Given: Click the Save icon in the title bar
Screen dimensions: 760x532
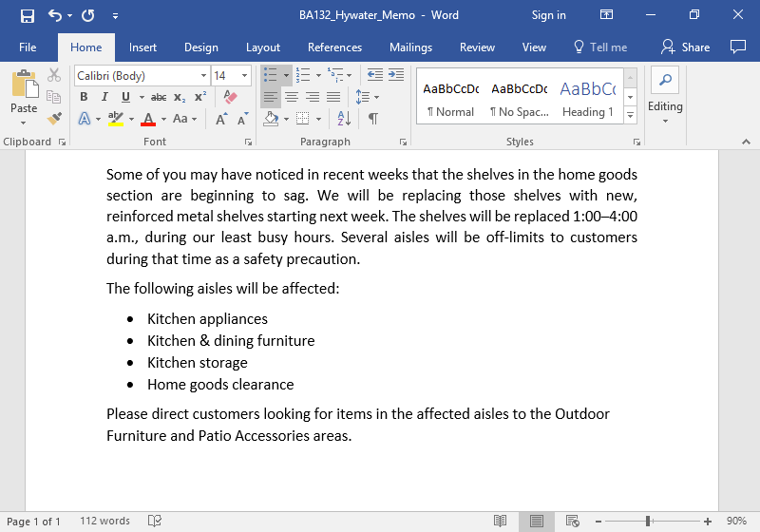Looking at the screenshot, I should pos(27,15).
